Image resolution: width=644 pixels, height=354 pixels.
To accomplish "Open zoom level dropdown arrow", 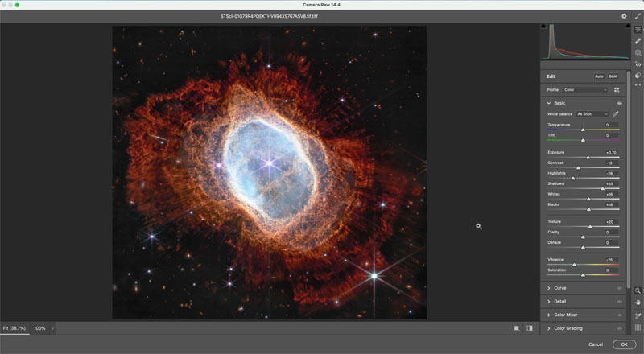I will [x=52, y=328].
